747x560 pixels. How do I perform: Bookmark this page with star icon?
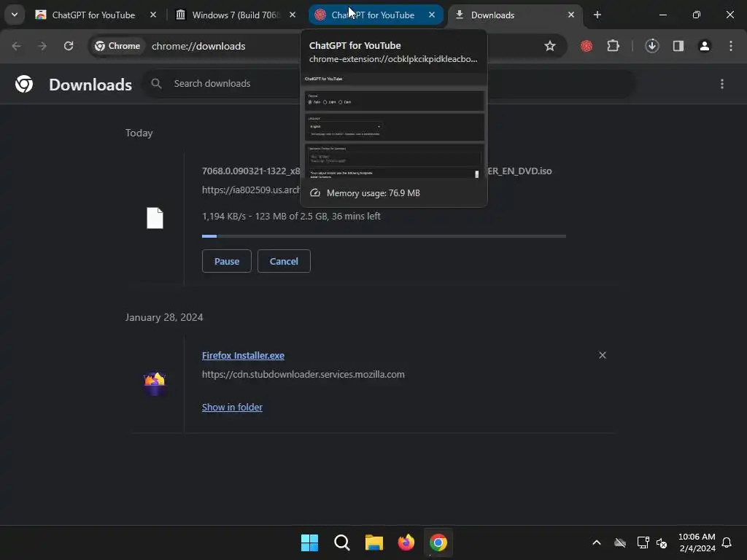pos(550,46)
